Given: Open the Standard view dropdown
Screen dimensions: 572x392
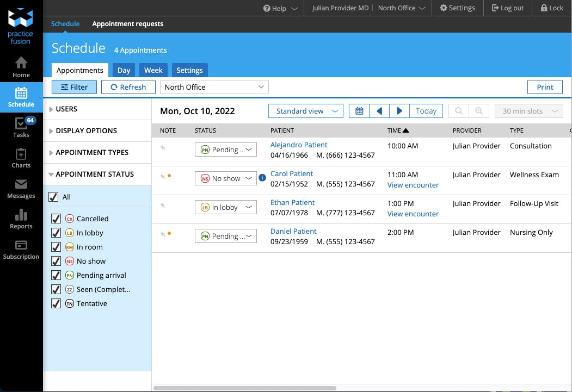Looking at the screenshot, I should point(305,110).
